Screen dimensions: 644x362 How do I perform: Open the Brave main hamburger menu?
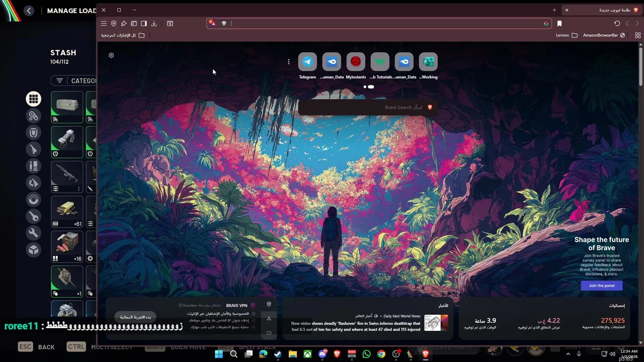point(104,23)
